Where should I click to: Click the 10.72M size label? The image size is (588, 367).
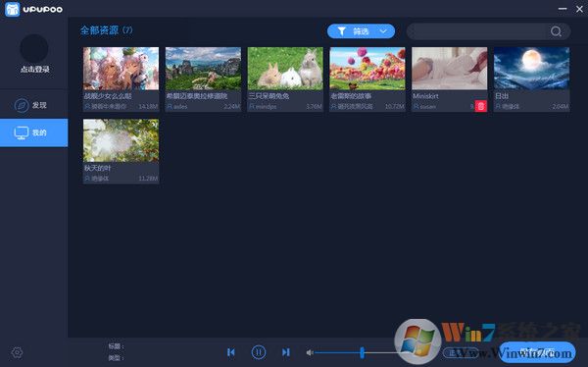pyautogui.click(x=395, y=107)
